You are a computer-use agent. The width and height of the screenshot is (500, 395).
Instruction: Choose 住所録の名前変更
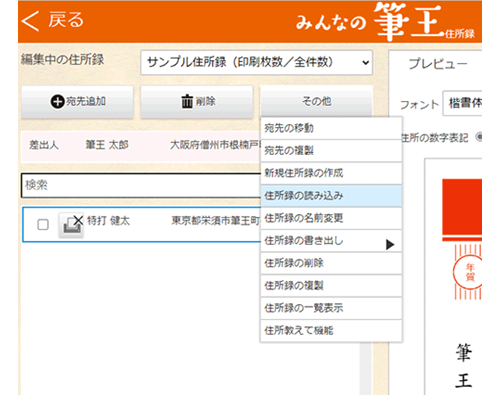click(x=331, y=218)
